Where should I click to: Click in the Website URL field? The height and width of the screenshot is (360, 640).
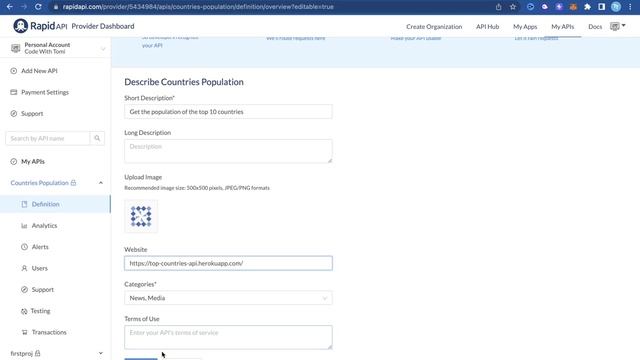(228, 263)
